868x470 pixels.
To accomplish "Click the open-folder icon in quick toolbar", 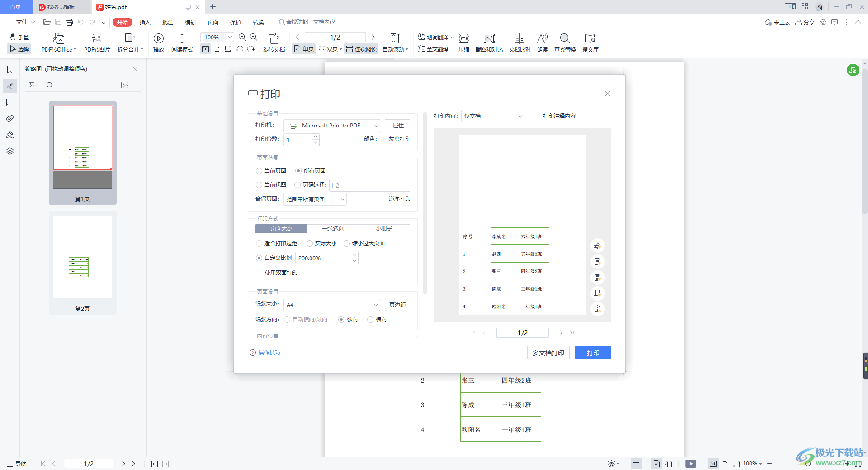I will (47, 22).
